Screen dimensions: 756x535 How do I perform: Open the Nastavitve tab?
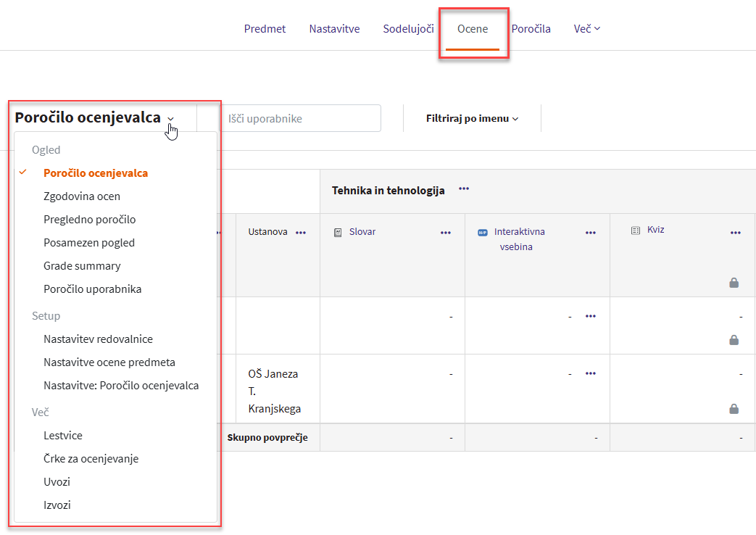[334, 29]
